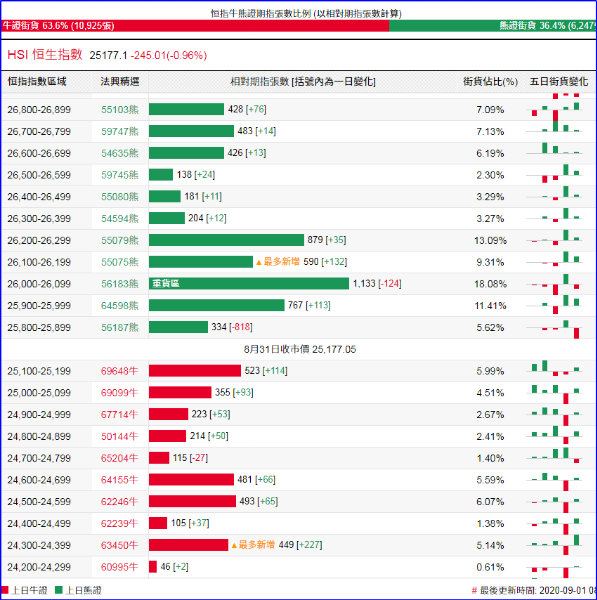Viewport: 597px width, 600px height.
Task: Click 最多新增 marker in 24,300-24,399 row
Action: 253,545
